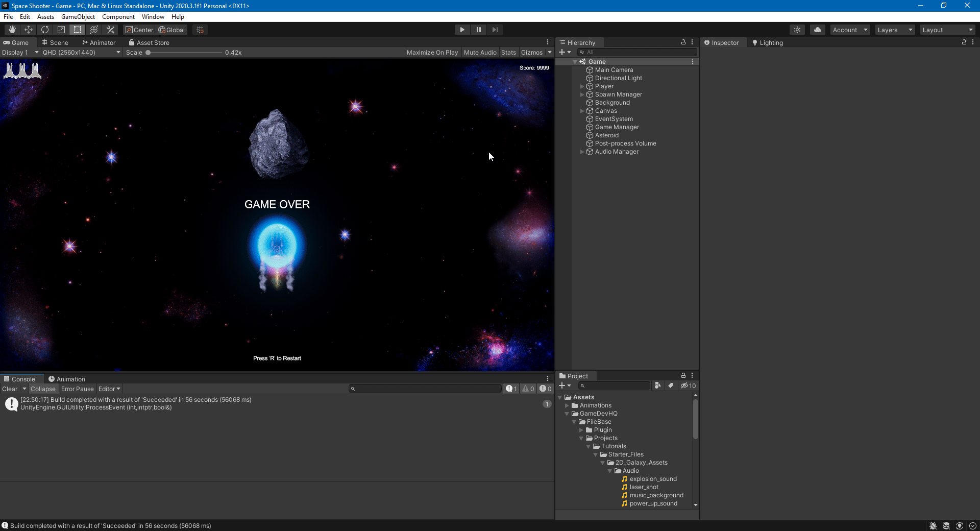Toggle Gizmos in Game view
The image size is (980, 531).
point(531,52)
